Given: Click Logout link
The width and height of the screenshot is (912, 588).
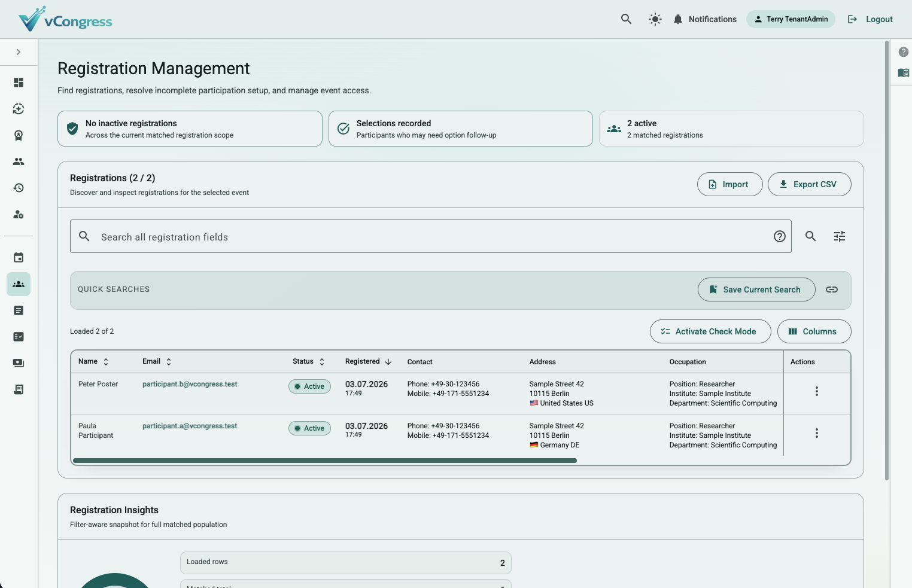Looking at the screenshot, I should tap(870, 19).
